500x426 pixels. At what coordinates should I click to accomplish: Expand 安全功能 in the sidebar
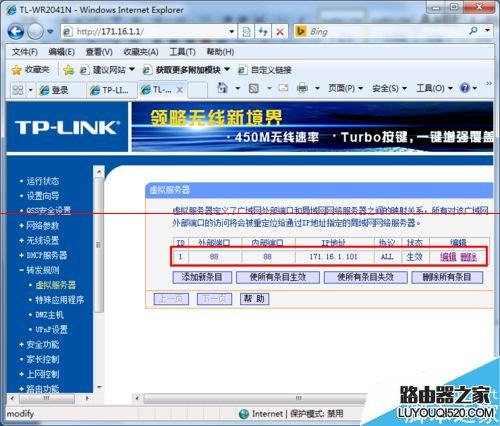coord(43,344)
